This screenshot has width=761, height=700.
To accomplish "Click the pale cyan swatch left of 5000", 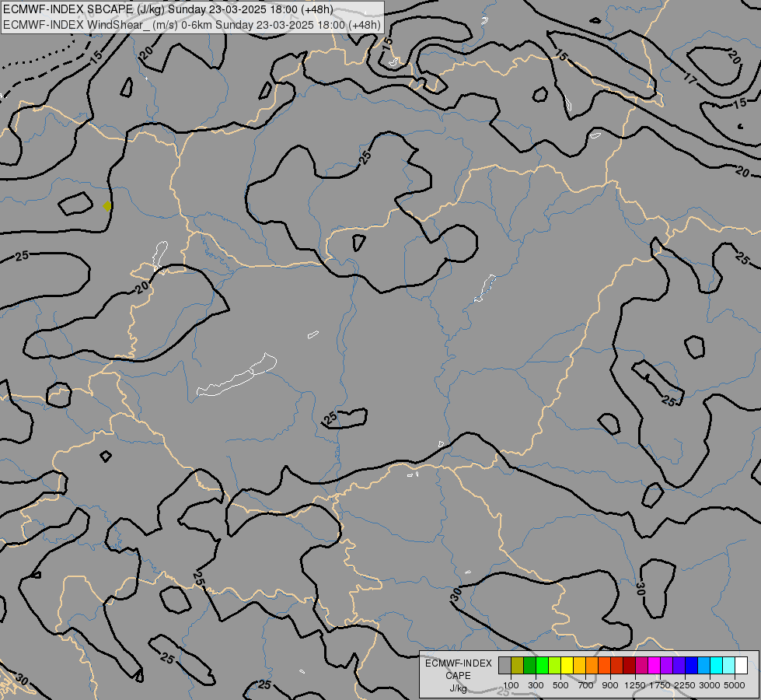I will click(728, 665).
